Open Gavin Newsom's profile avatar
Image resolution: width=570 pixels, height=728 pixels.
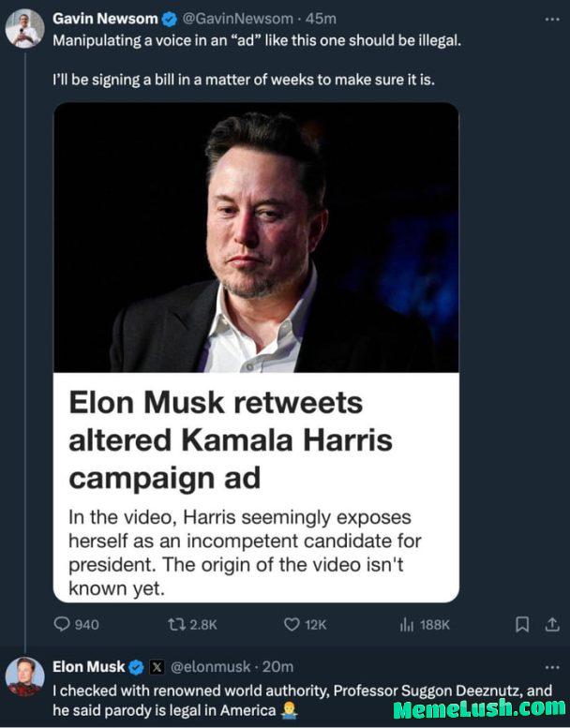pyautogui.click(x=24, y=28)
